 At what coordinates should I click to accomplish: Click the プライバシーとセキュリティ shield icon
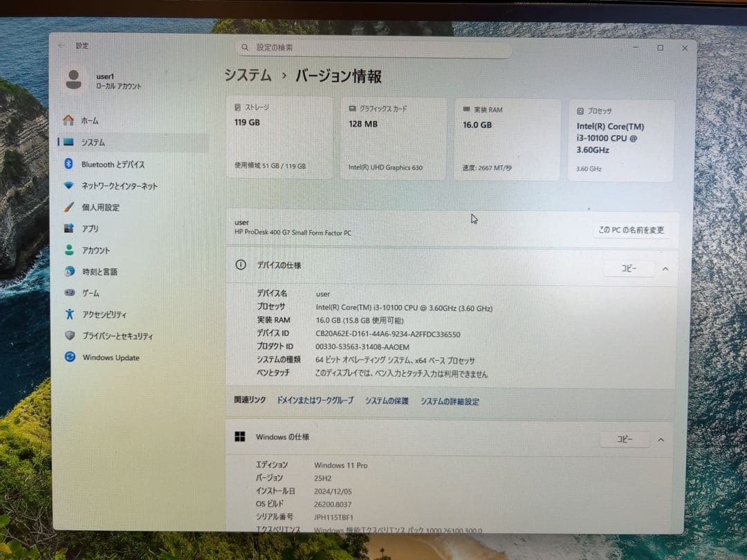coord(70,335)
